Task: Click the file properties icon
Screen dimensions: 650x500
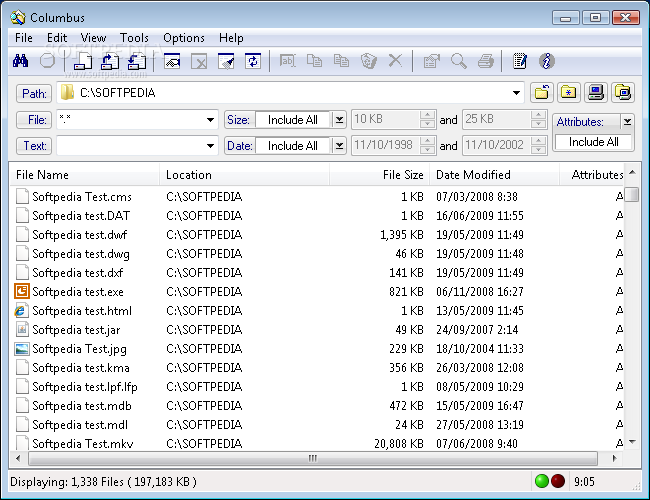Action: (x=432, y=61)
